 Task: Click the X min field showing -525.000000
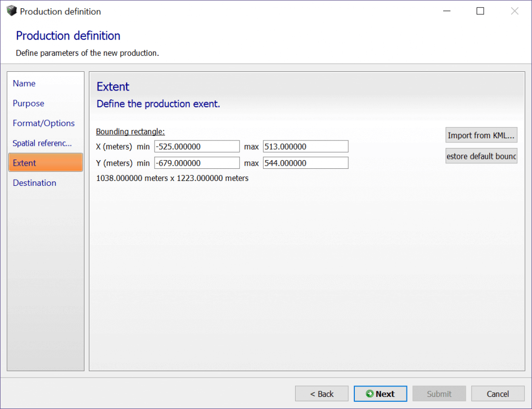click(197, 146)
